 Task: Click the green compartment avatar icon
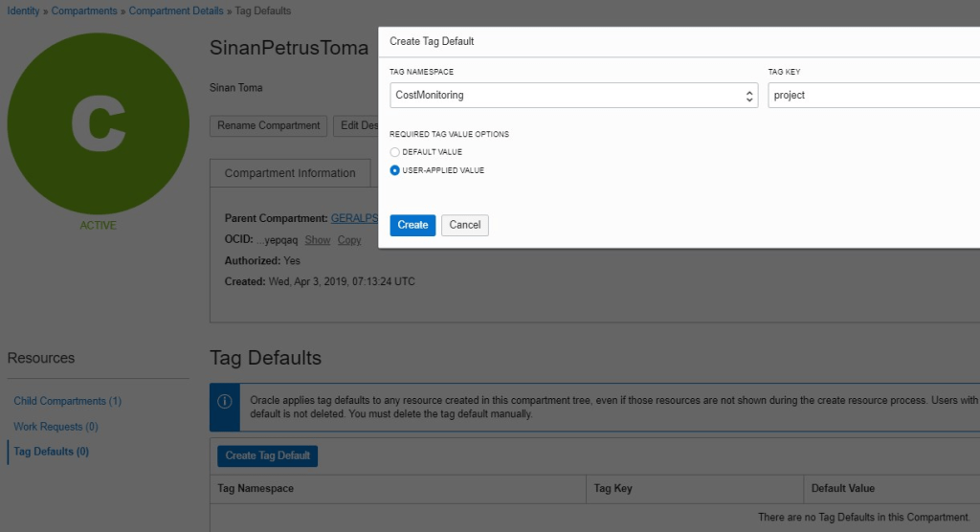[x=99, y=124]
